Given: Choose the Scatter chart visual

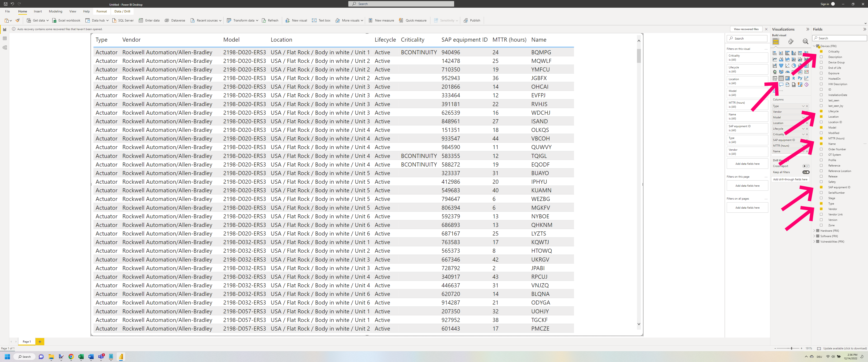Looking at the screenshot, I should [x=788, y=66].
